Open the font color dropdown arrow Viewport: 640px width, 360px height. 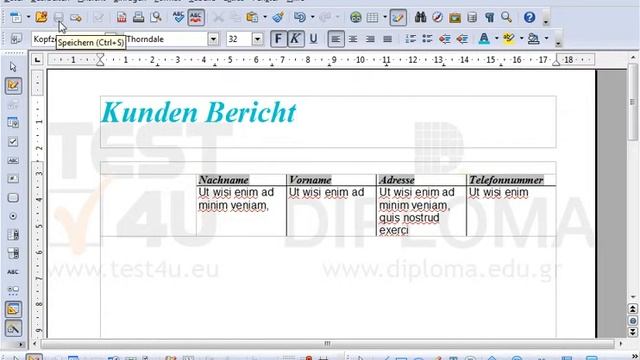pos(497,39)
